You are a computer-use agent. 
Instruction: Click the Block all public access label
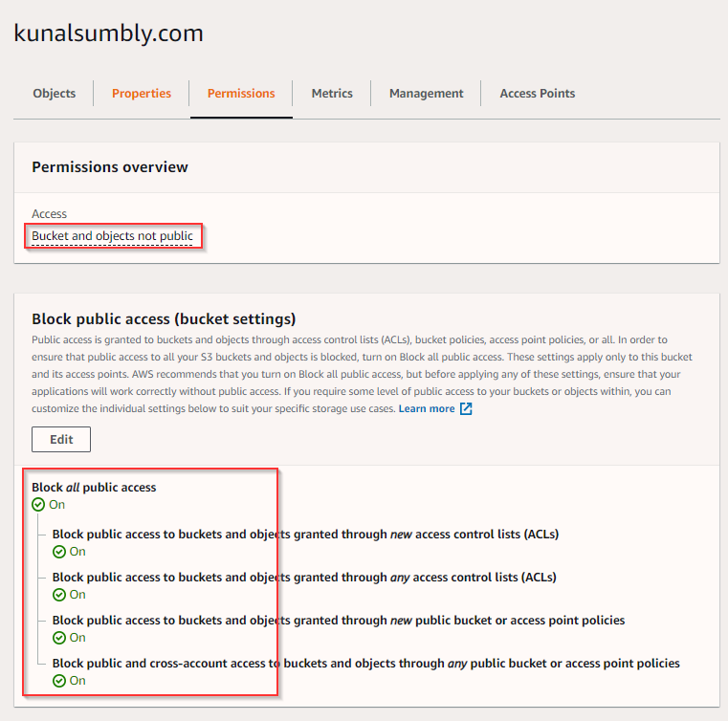pyautogui.click(x=94, y=488)
